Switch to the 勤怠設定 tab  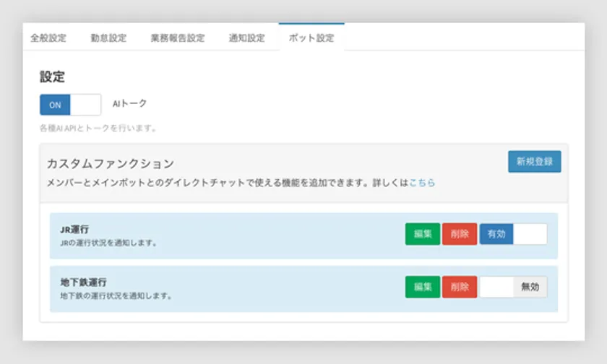pos(108,38)
